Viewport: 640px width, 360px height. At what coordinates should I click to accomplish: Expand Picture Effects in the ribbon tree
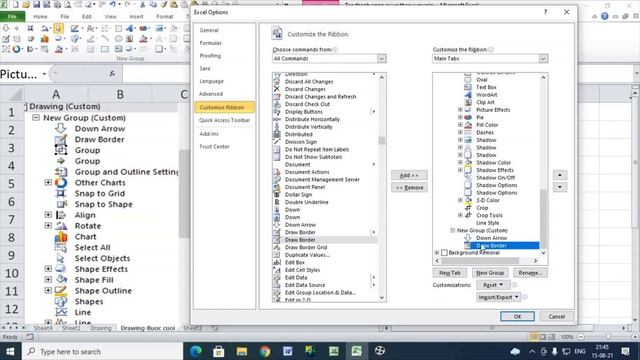[460, 110]
